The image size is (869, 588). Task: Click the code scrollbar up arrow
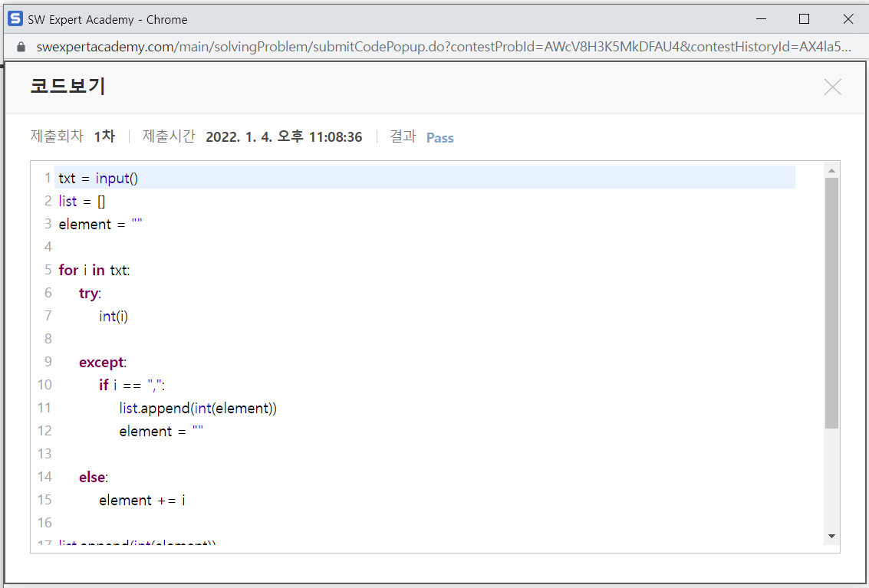[x=831, y=170]
